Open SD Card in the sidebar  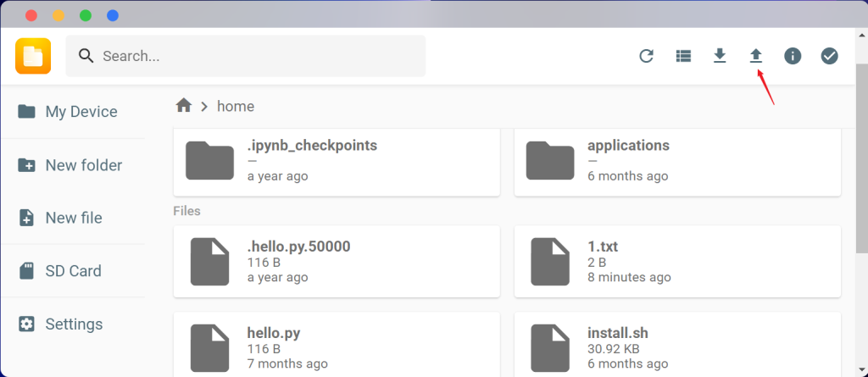(72, 271)
